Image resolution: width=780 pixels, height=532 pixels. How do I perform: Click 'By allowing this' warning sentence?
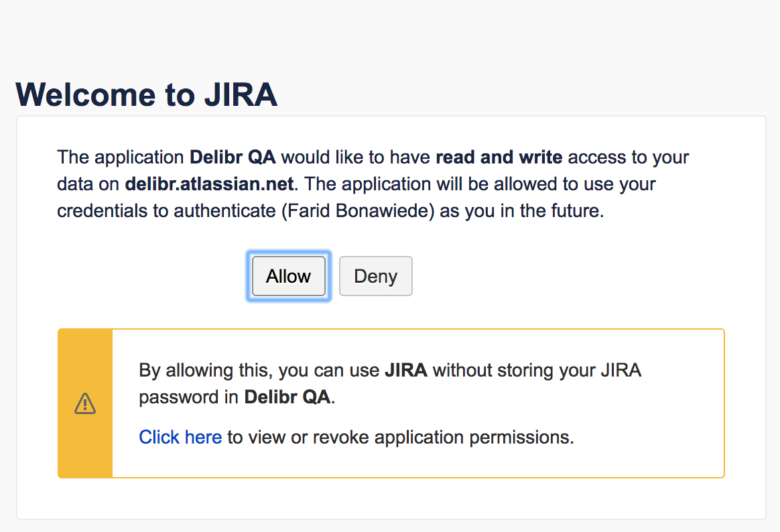point(389,384)
